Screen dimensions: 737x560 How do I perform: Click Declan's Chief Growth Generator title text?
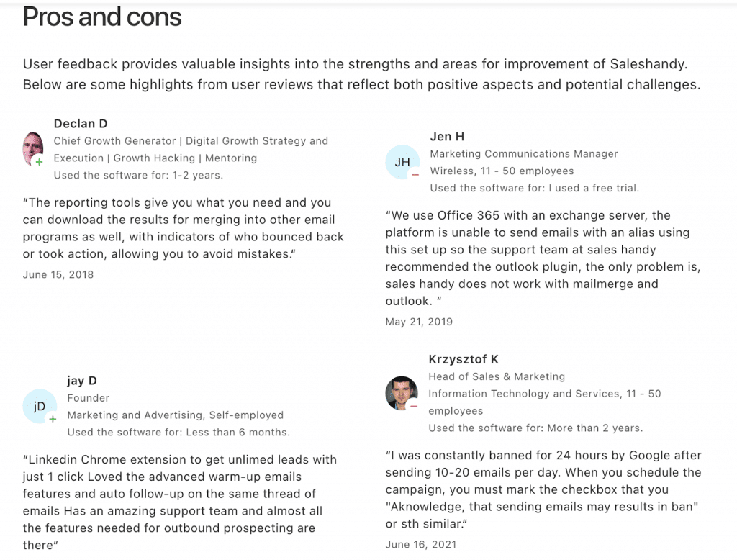114,141
